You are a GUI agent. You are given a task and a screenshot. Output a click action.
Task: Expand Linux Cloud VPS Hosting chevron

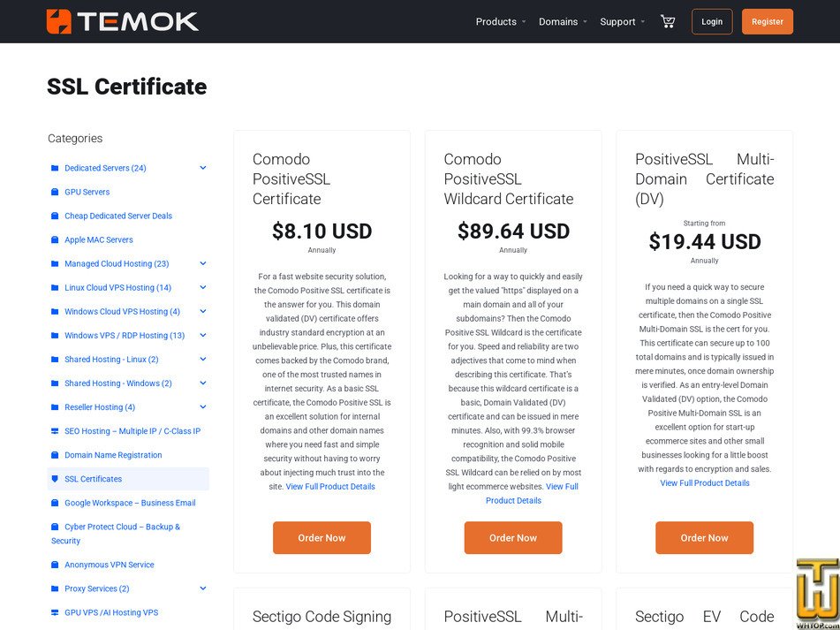[x=203, y=287]
